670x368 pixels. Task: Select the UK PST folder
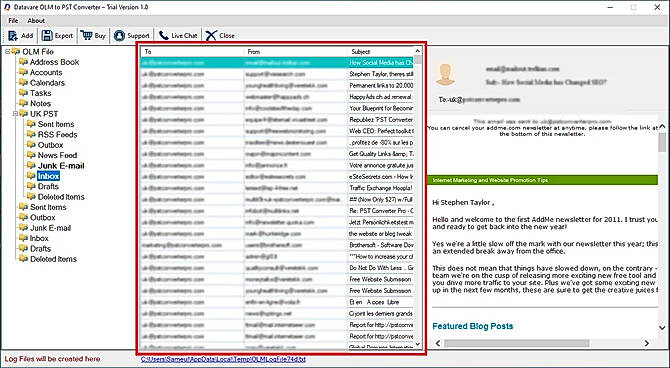coord(44,114)
